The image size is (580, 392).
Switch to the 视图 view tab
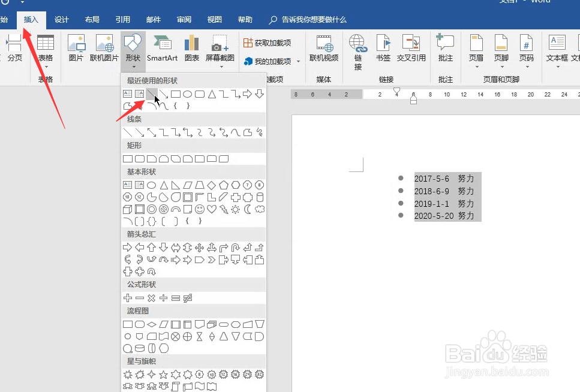pyautogui.click(x=215, y=20)
